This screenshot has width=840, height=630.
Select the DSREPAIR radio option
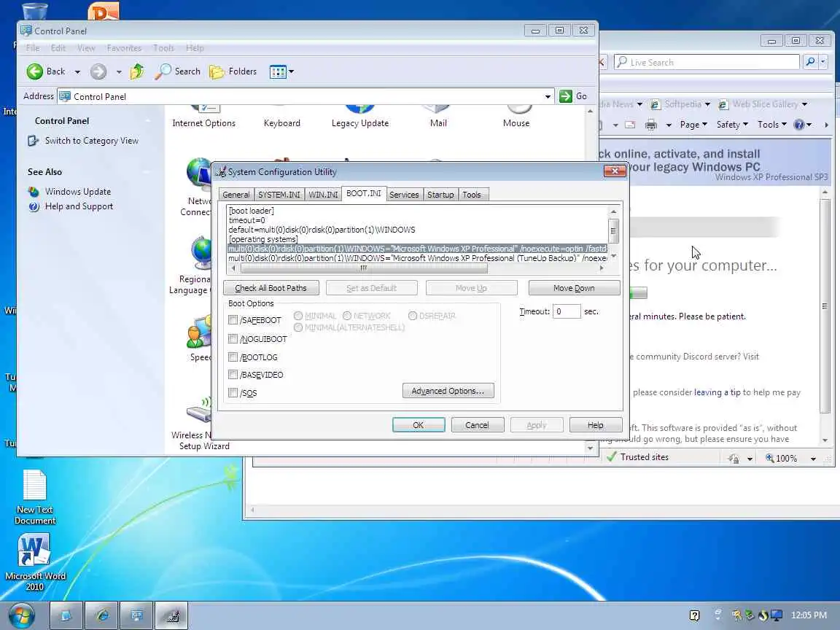(413, 316)
